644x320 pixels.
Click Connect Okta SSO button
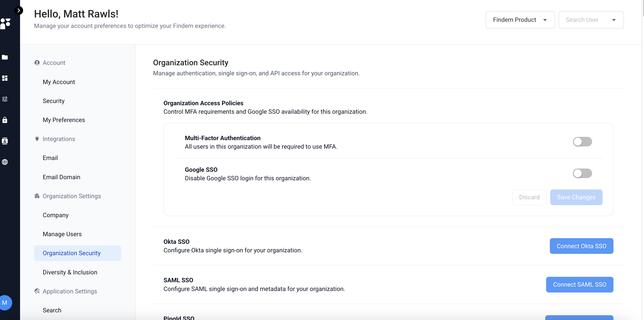(x=581, y=246)
